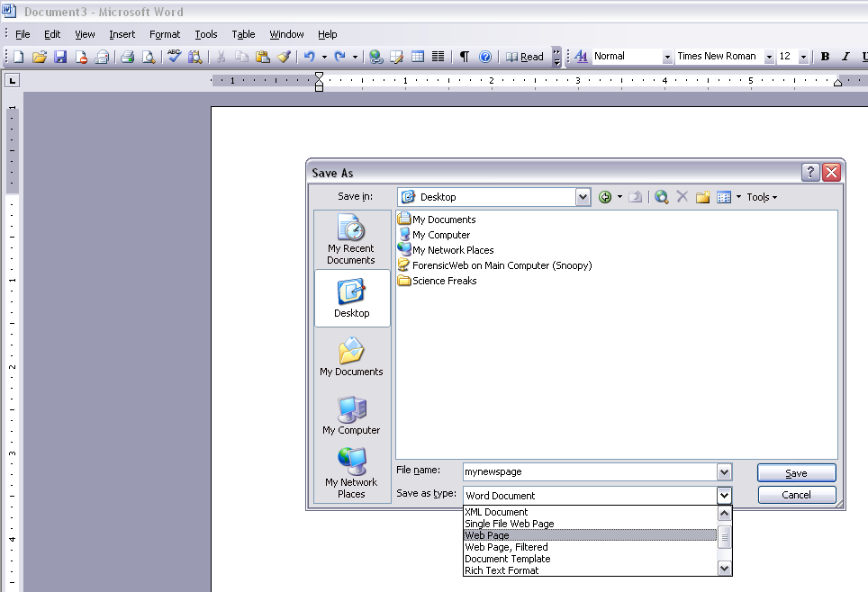Open Print Preview from the toolbar
The height and width of the screenshot is (592, 868).
click(x=149, y=57)
